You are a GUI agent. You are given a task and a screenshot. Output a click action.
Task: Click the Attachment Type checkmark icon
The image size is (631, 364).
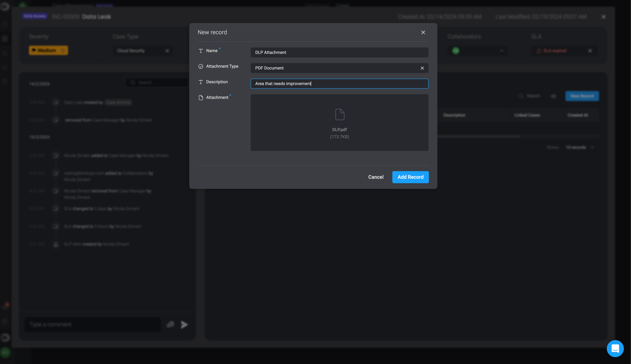coord(201,67)
